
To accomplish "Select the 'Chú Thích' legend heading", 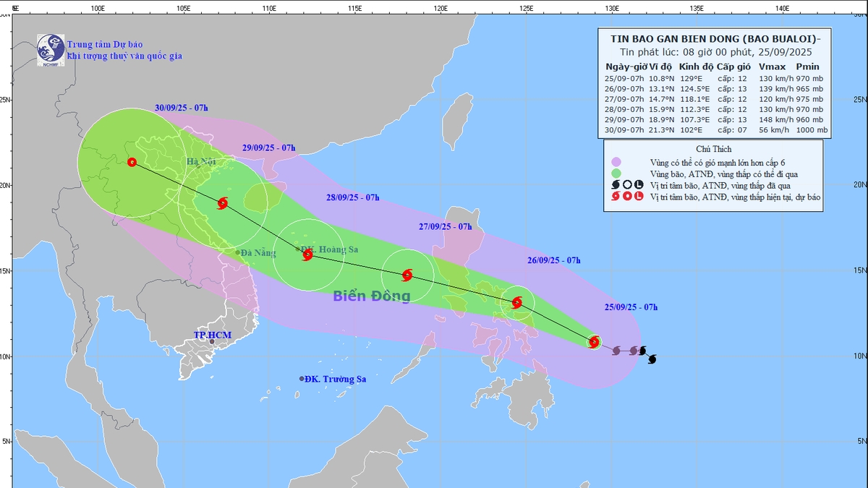I will click(x=712, y=148).
